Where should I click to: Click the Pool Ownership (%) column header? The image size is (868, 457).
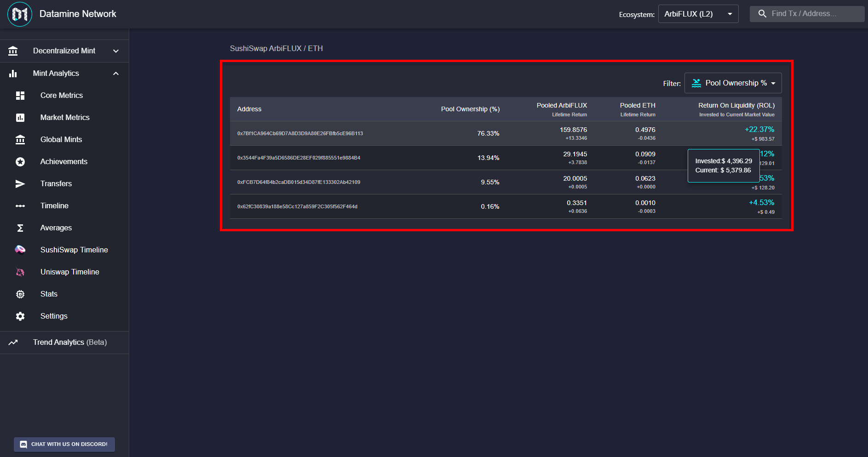point(470,109)
